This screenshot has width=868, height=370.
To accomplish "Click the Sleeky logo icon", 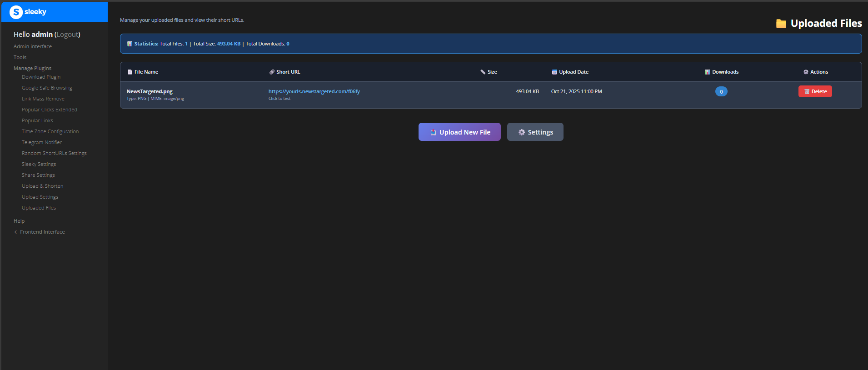I will coord(16,12).
